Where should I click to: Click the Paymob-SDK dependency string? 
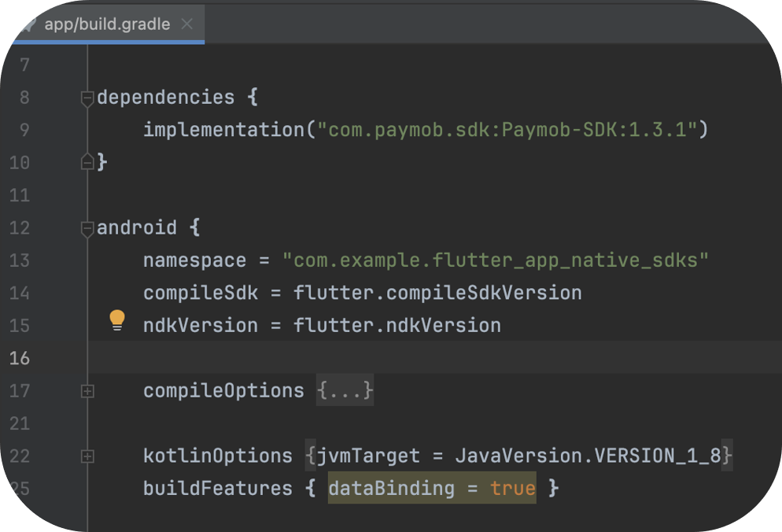click(x=507, y=130)
